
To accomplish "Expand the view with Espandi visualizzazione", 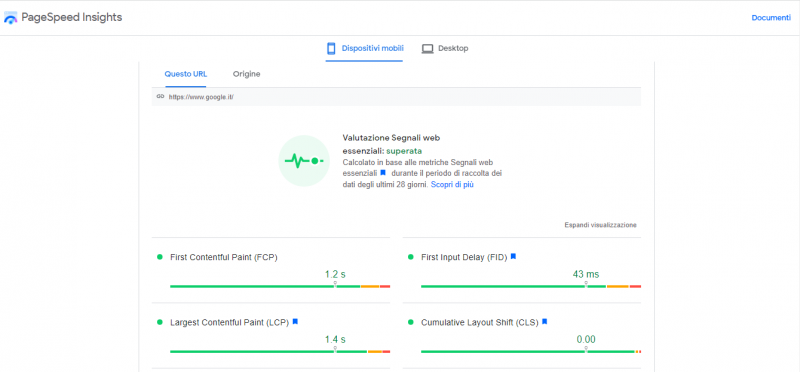I will (601, 225).
